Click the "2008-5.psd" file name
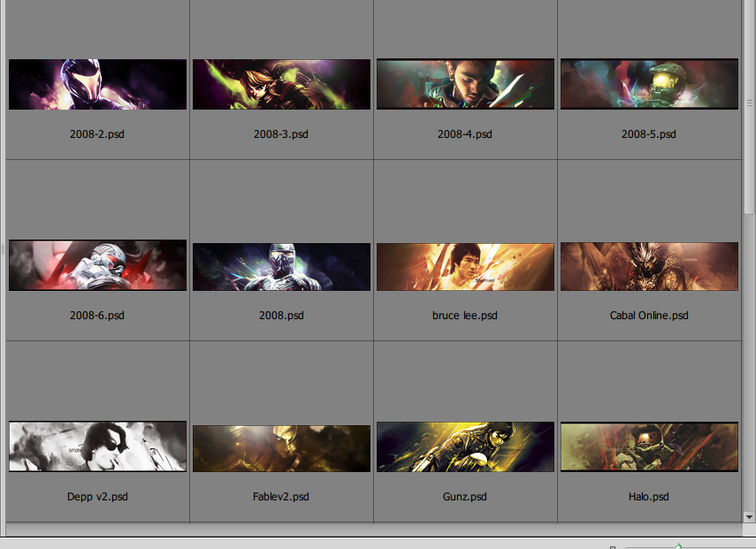756x549 pixels. click(x=649, y=134)
